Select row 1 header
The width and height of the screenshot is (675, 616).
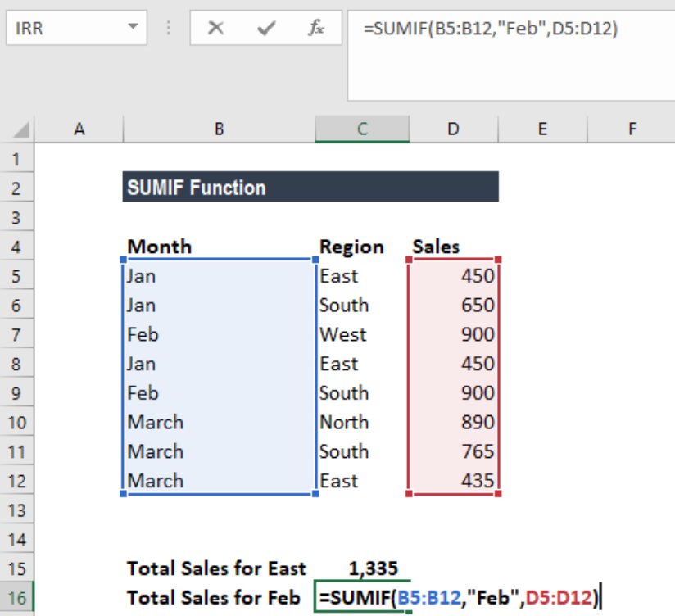click(16, 158)
